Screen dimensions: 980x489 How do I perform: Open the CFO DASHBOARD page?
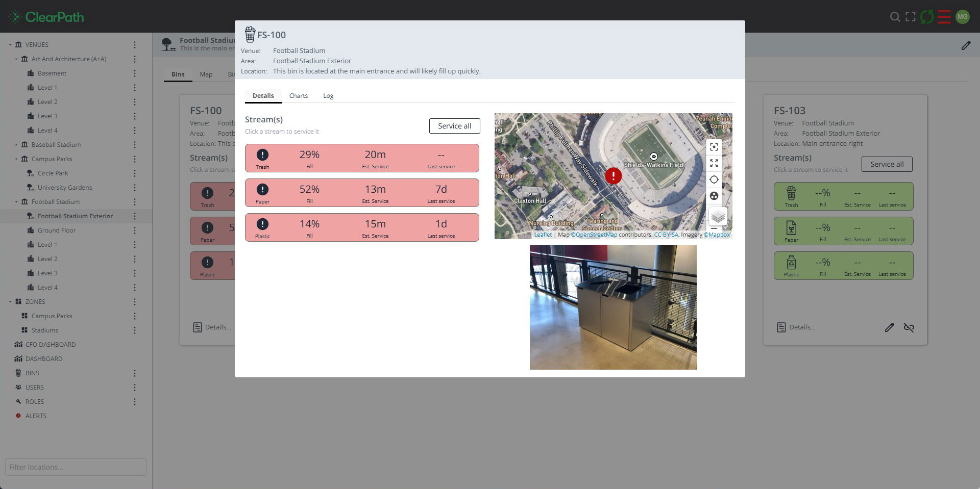click(x=51, y=345)
